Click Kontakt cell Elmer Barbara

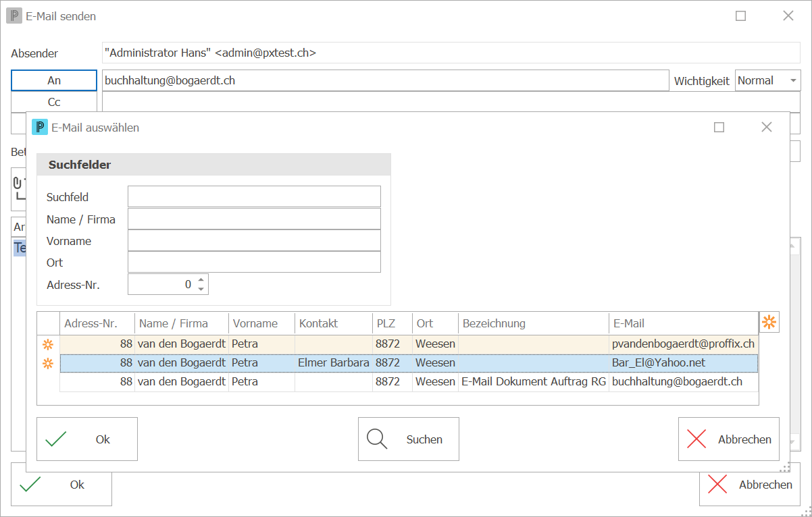pyautogui.click(x=334, y=363)
